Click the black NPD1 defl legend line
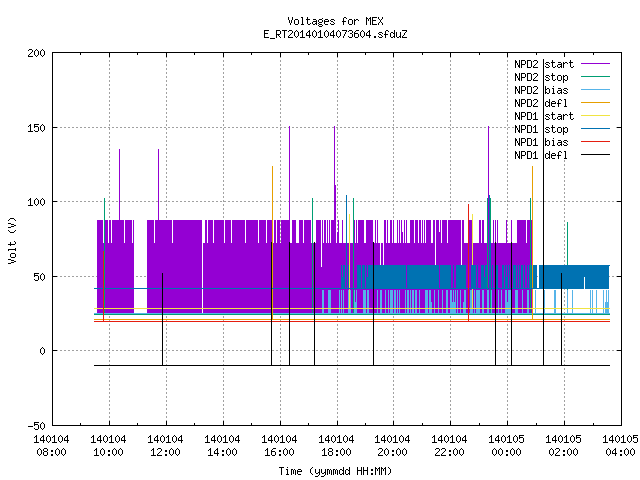Image resolution: width=640 pixels, height=480 pixels. [x=596, y=155]
